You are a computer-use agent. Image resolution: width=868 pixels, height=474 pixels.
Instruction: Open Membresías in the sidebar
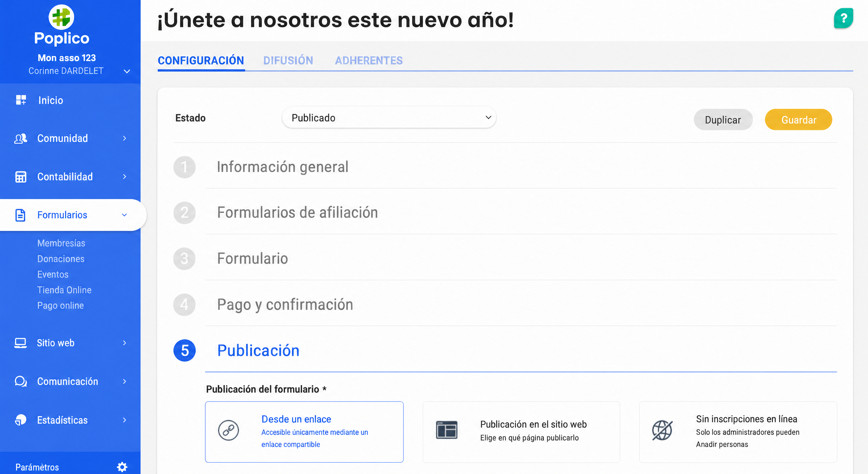pos(61,243)
